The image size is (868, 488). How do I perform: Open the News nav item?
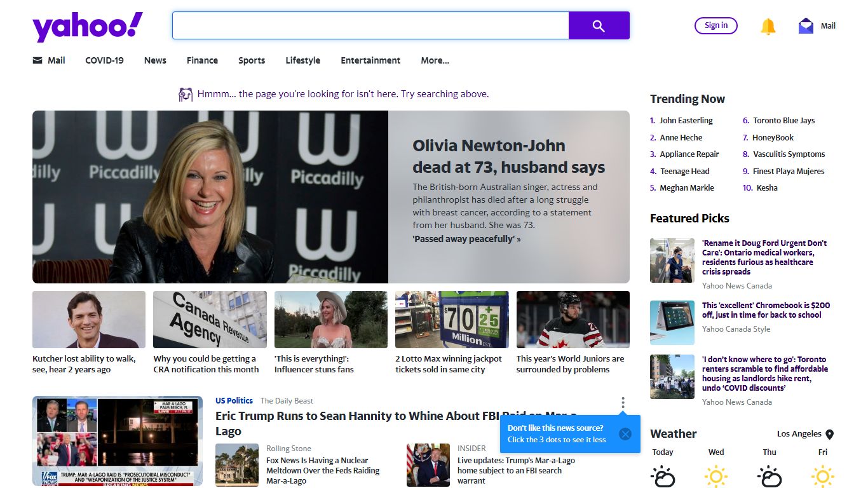tap(155, 60)
